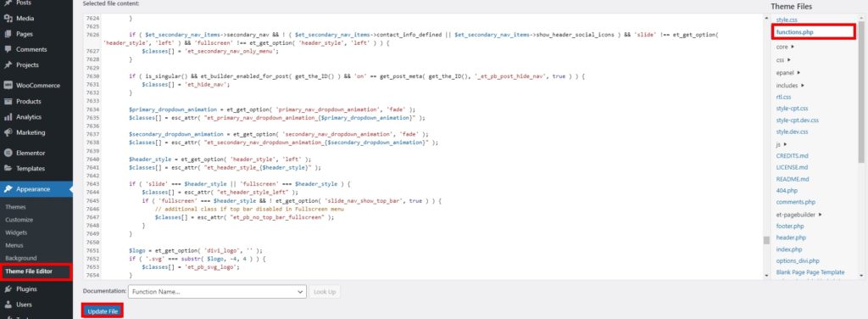Click the Plugins icon in the sidebar
Viewport: 868px width, 319px height.
tap(8, 289)
